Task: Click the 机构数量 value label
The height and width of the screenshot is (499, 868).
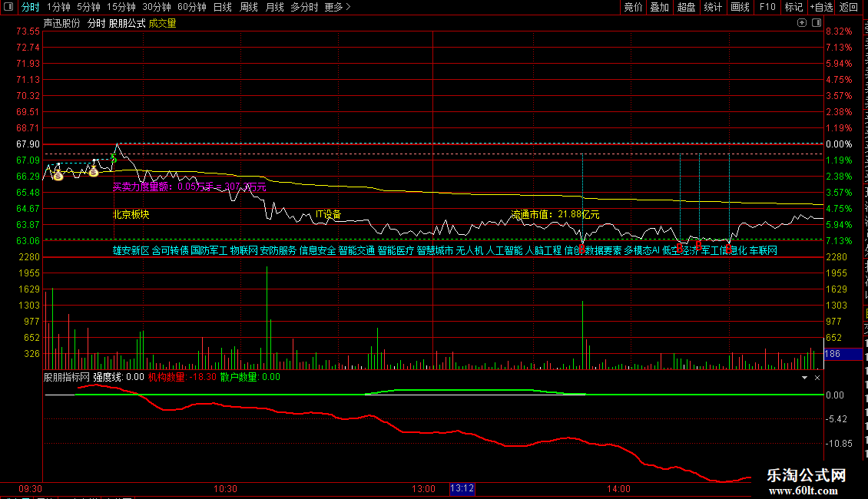Action: (182, 377)
